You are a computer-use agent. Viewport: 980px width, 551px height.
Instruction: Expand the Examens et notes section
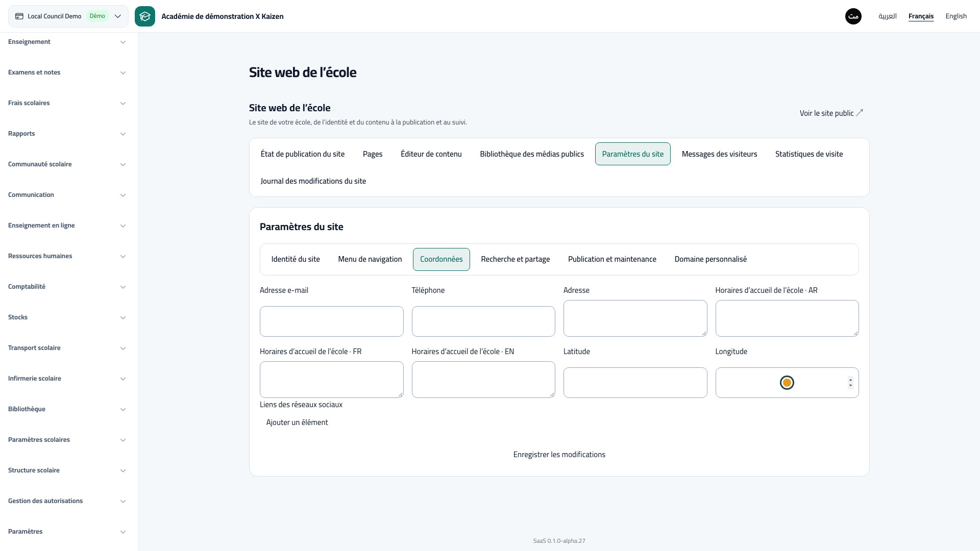coord(67,72)
